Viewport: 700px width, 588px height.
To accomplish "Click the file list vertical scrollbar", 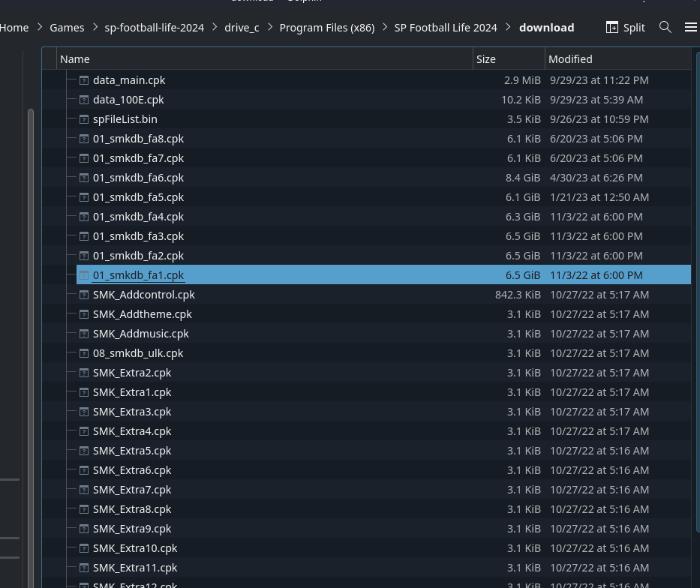I will [x=698, y=292].
